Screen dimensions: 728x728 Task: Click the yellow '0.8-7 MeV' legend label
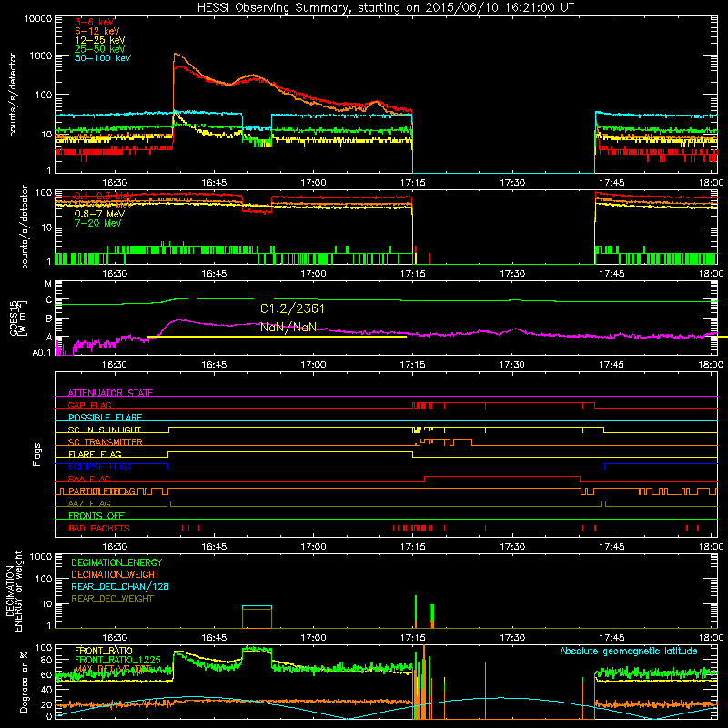coord(100,214)
